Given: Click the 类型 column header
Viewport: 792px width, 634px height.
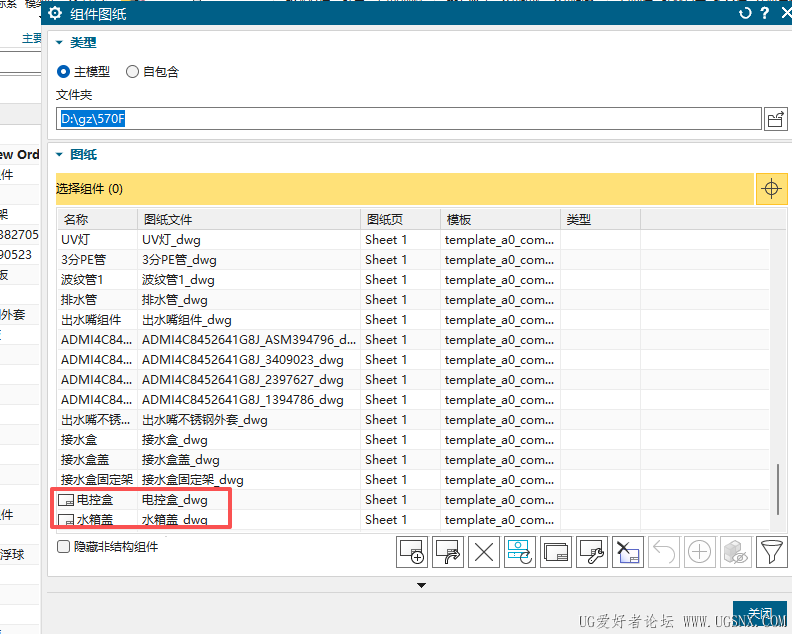Looking at the screenshot, I should (x=601, y=219).
